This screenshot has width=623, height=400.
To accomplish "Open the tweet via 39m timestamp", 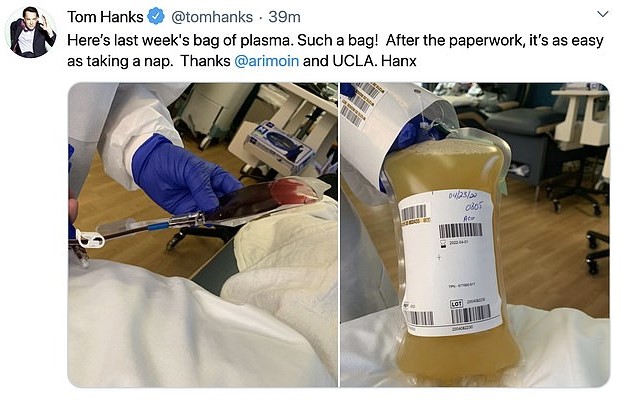I will tap(284, 17).
